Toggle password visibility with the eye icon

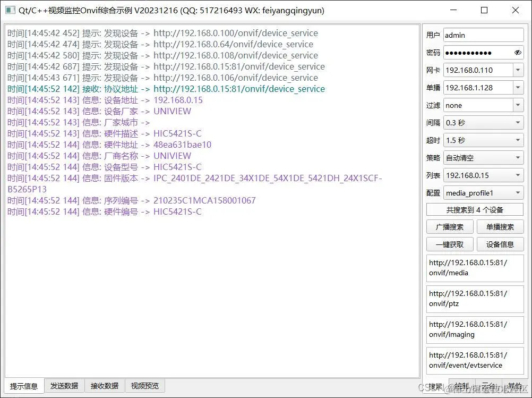click(518, 52)
